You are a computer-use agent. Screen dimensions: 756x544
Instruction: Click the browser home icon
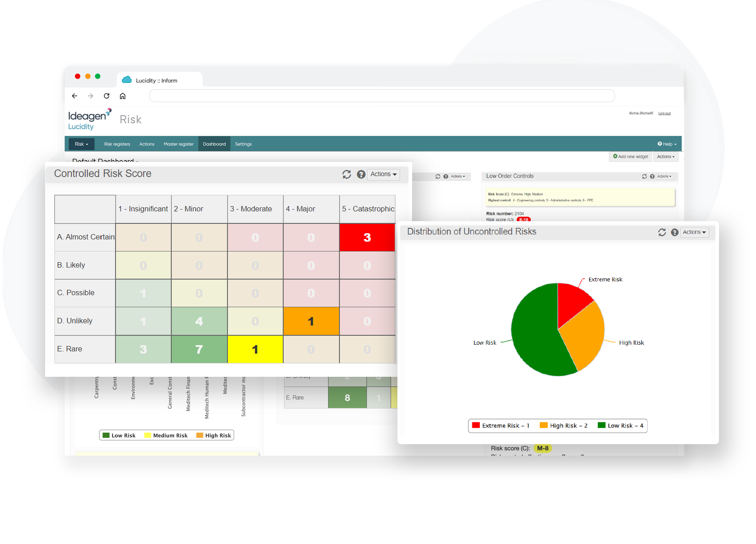pos(123,95)
